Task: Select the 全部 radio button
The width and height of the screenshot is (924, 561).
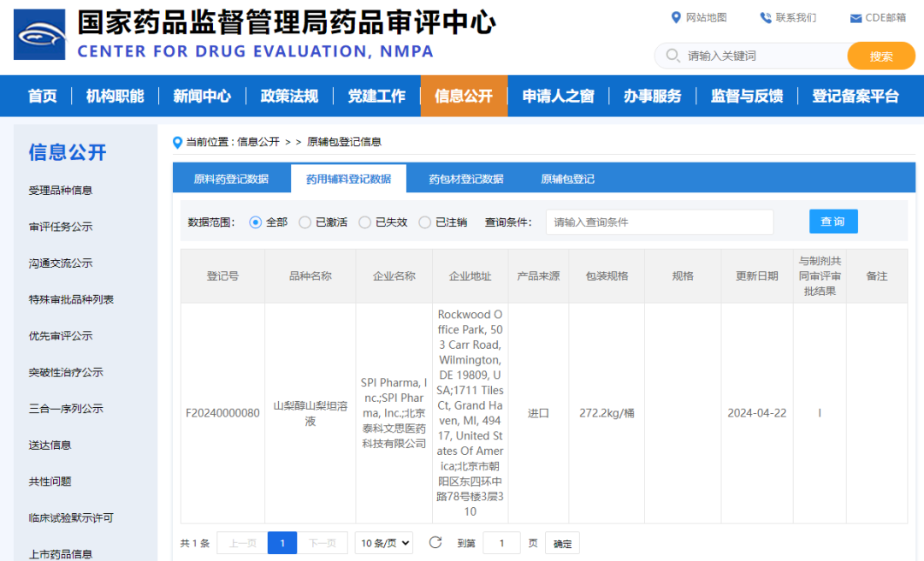Action: coord(255,222)
